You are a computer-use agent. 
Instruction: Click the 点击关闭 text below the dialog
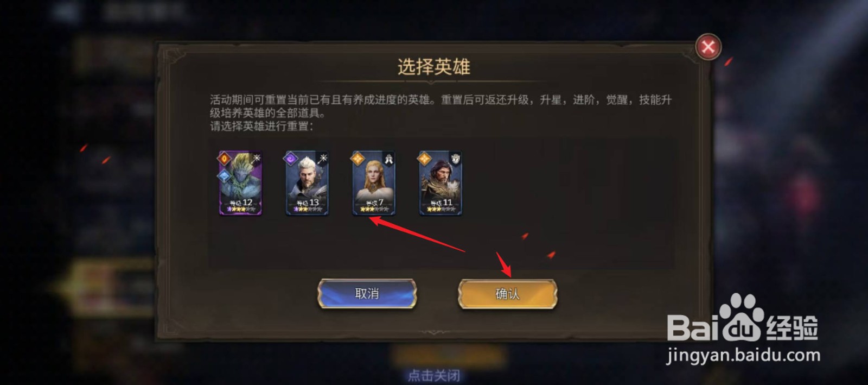(x=434, y=376)
